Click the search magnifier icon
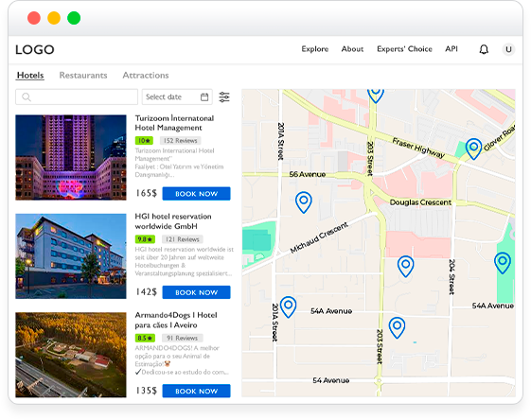Viewport: 531px width, 420px height. (27, 97)
